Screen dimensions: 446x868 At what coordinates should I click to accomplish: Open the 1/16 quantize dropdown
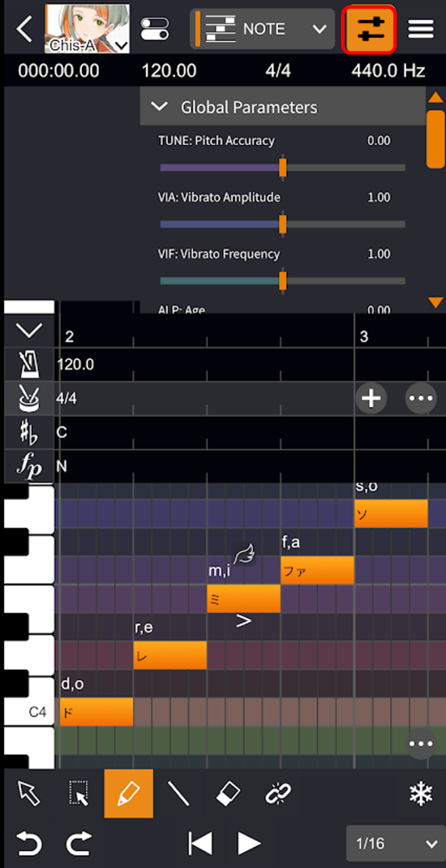395,844
